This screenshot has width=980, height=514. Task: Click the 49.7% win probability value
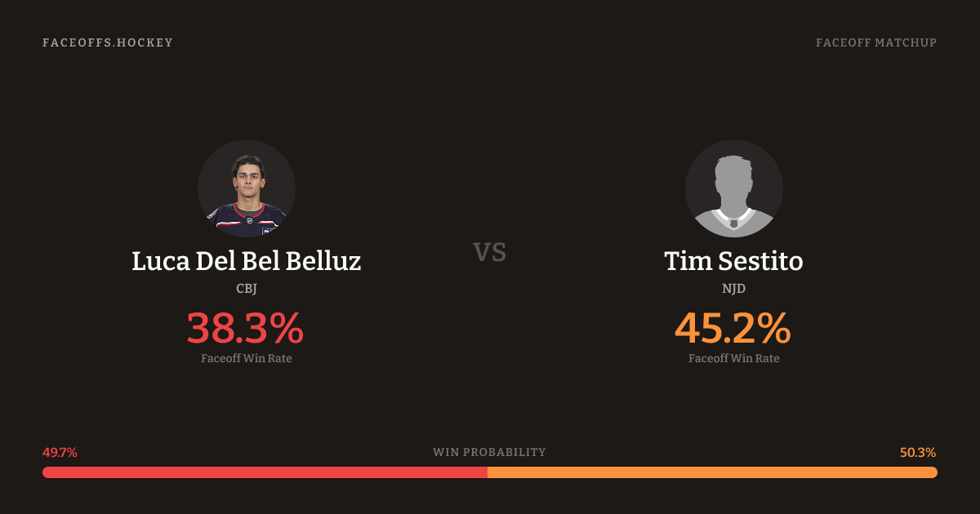tap(60, 453)
